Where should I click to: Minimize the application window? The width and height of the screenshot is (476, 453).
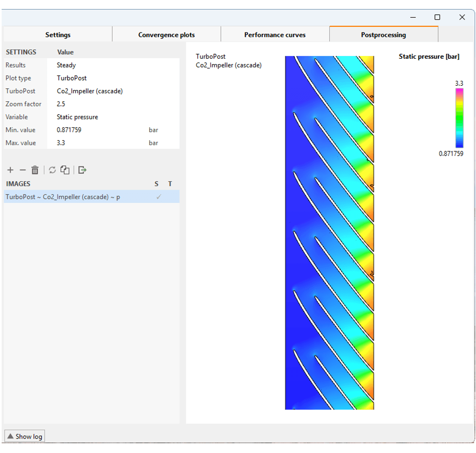pyautogui.click(x=413, y=17)
